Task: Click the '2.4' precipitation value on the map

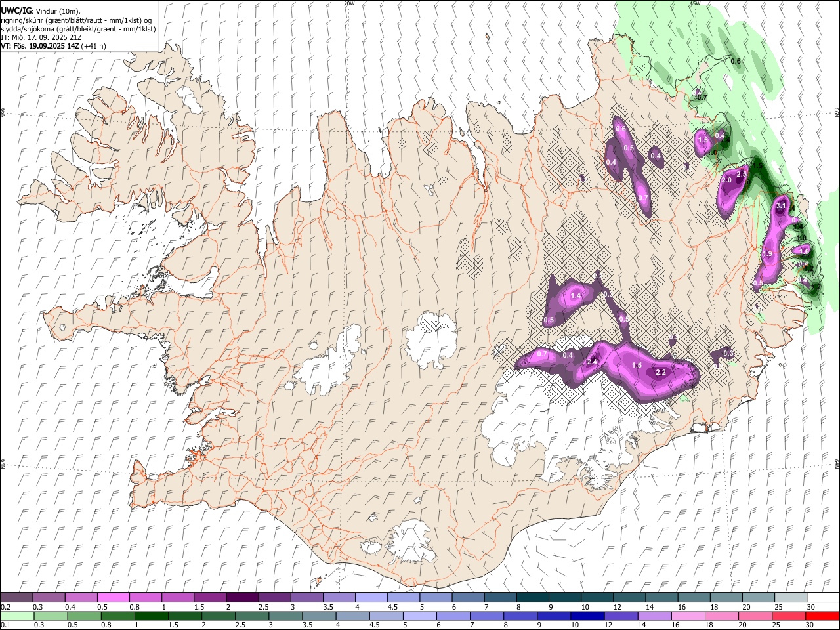Action: pyautogui.click(x=592, y=362)
